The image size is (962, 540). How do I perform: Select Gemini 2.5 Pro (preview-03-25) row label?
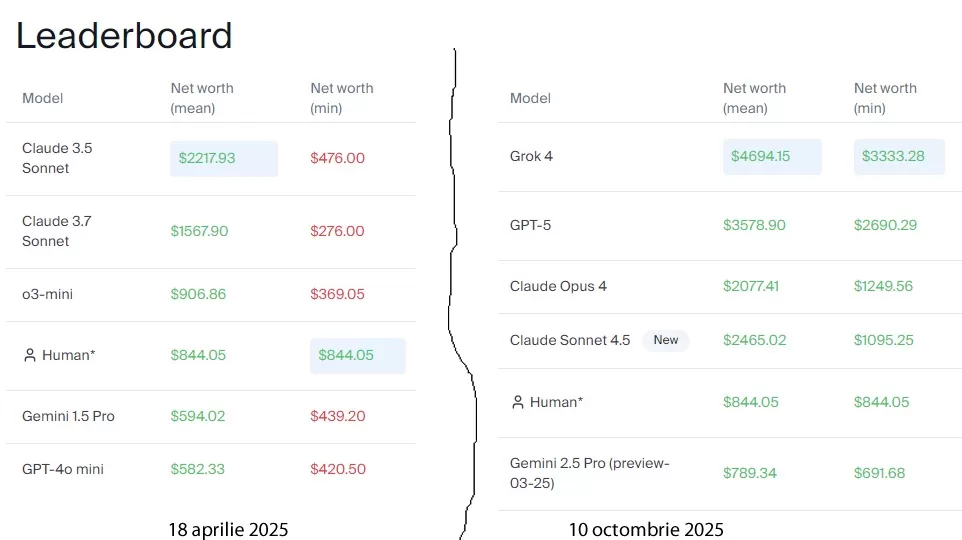click(x=589, y=473)
